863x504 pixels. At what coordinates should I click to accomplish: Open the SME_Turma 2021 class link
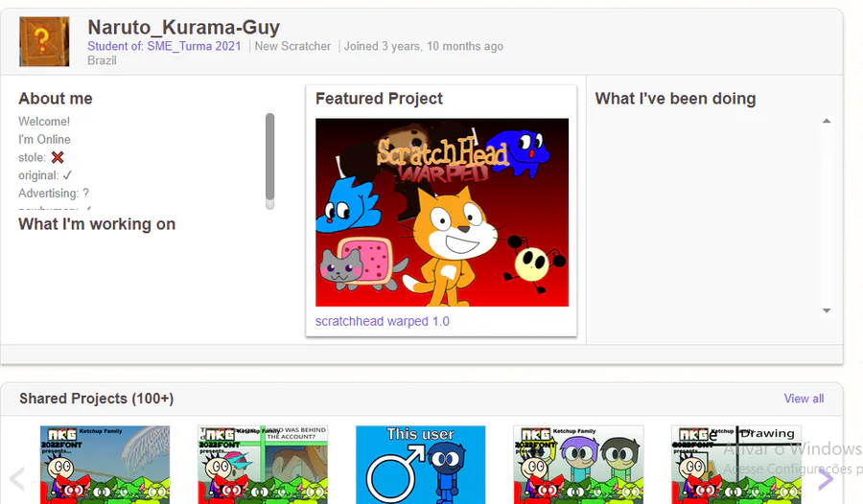pos(194,46)
